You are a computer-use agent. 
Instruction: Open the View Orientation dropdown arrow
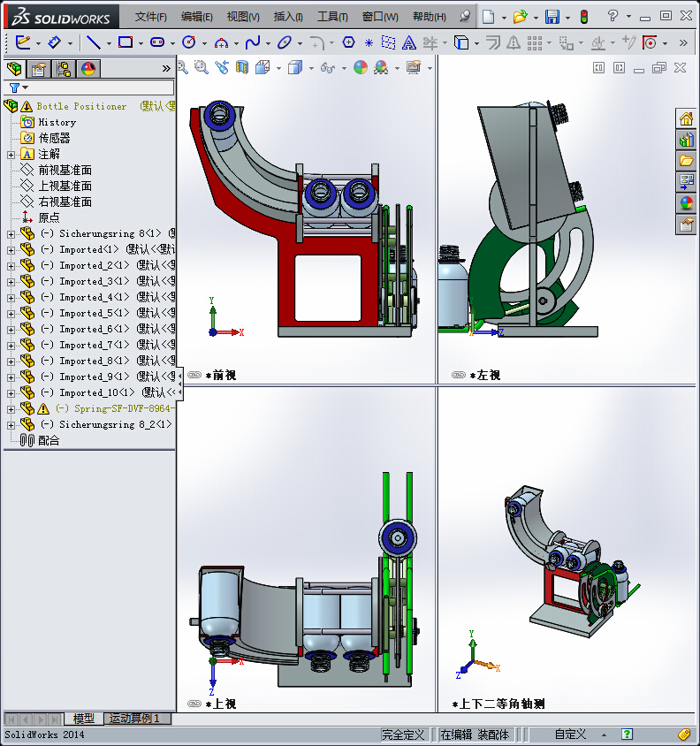pos(279,69)
